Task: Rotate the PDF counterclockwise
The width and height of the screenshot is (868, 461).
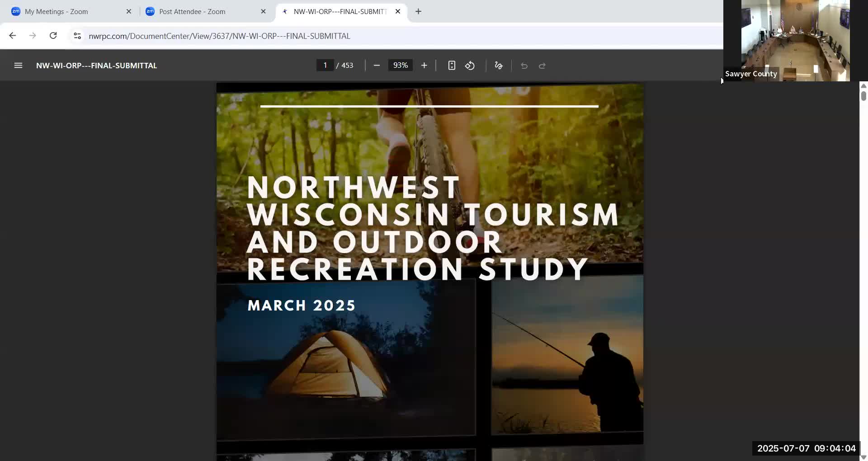Action: pyautogui.click(x=470, y=66)
